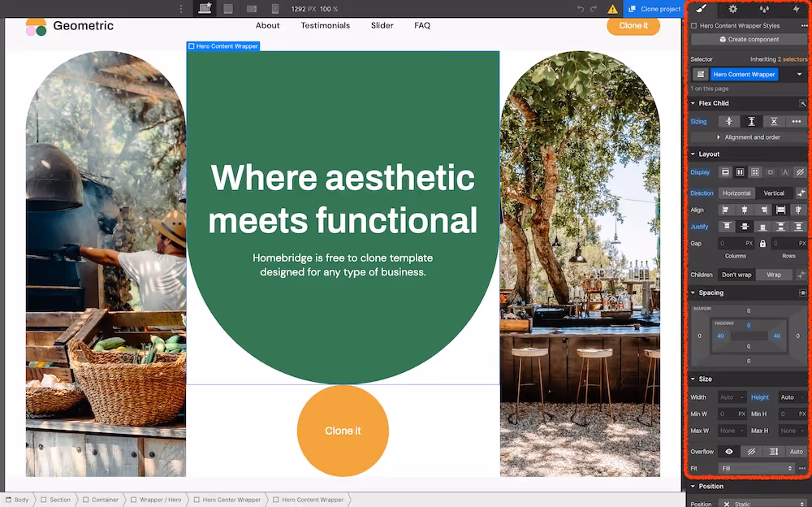Select Wrapper / Hero breadcrumb
The image size is (812, 507).
(156, 500)
